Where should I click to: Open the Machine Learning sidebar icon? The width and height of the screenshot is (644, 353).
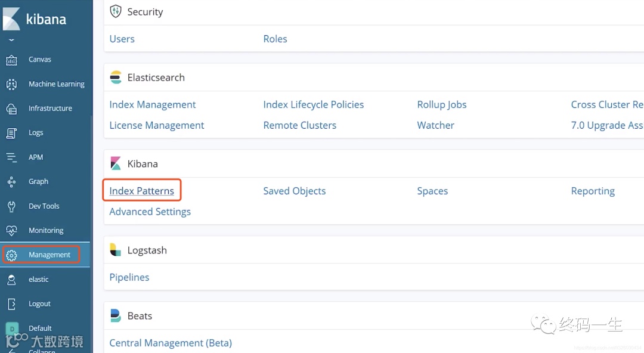tap(11, 84)
